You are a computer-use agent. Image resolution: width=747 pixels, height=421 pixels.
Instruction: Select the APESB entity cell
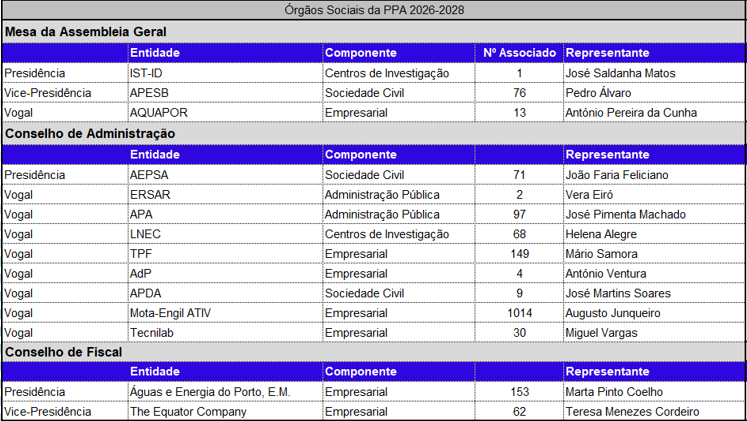tap(149, 93)
